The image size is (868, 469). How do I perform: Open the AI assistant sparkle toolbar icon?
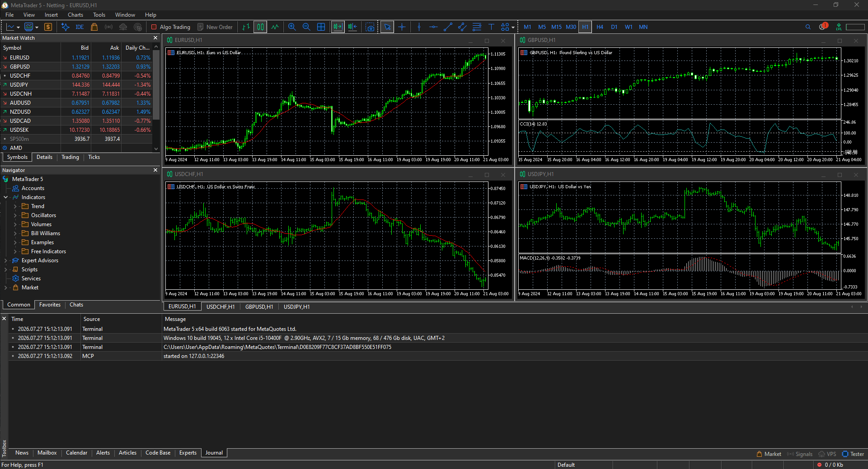(65, 27)
